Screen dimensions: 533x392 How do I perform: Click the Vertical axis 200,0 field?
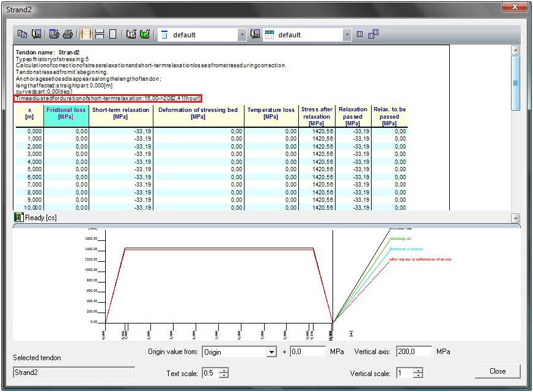tap(414, 352)
